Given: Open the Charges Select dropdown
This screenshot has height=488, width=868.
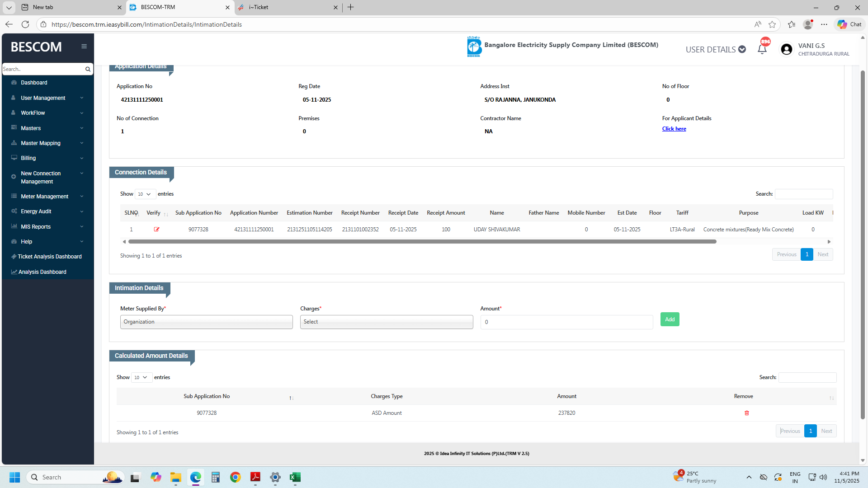Looking at the screenshot, I should pyautogui.click(x=386, y=322).
